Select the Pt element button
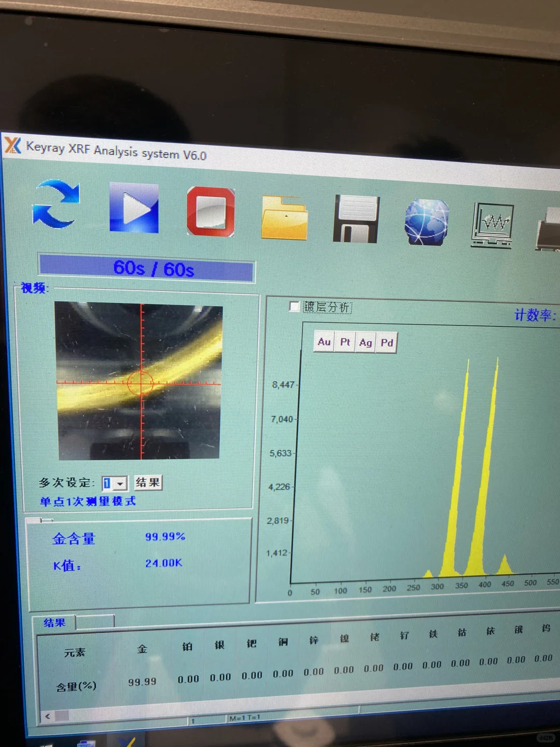 tap(345, 342)
